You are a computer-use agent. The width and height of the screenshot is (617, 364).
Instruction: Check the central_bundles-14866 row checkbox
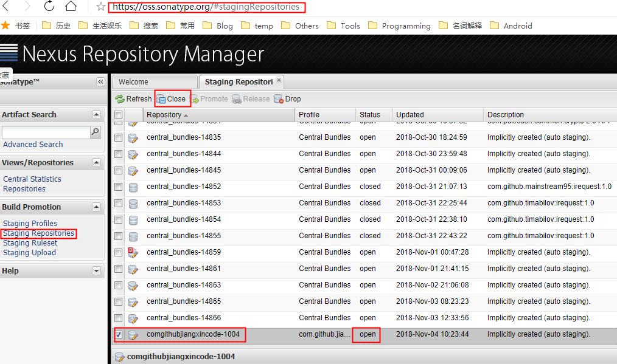(x=119, y=318)
